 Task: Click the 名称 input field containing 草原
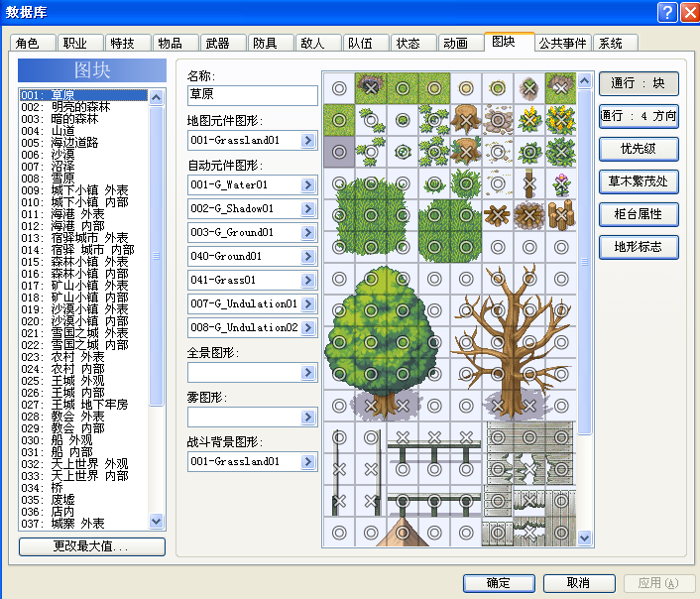coord(252,95)
